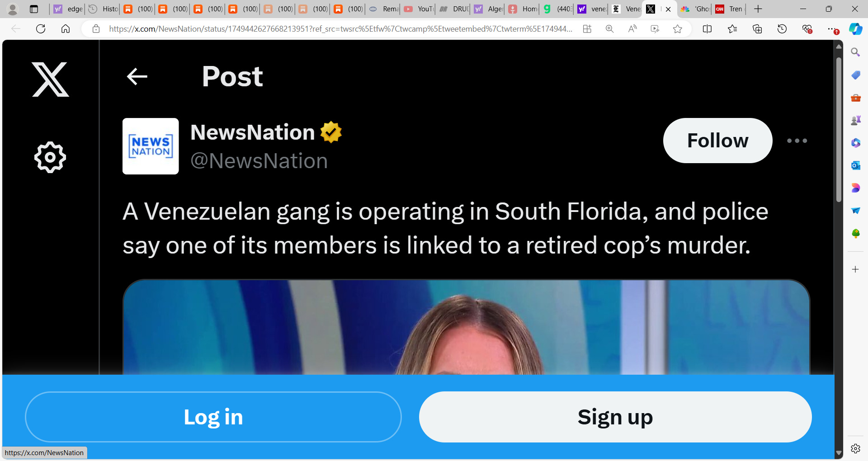Go back using the Post arrow
Viewport: 868px width, 461px height.
(137, 76)
